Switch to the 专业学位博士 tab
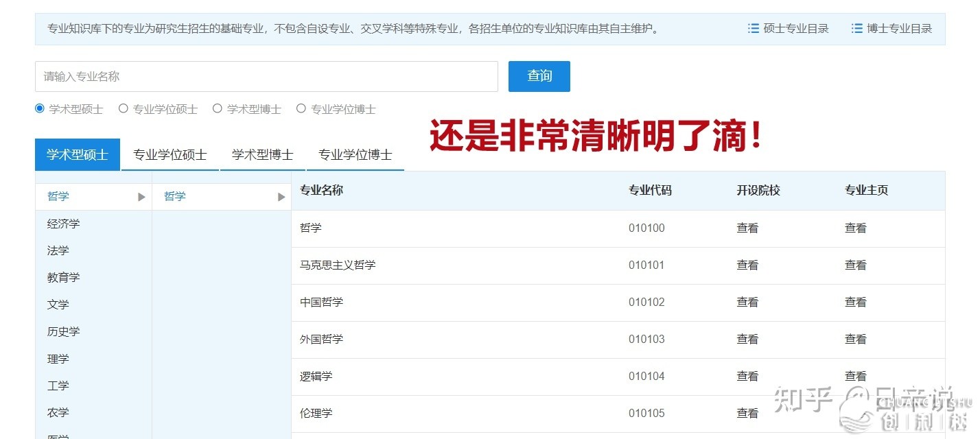The image size is (980, 439). coord(355,154)
